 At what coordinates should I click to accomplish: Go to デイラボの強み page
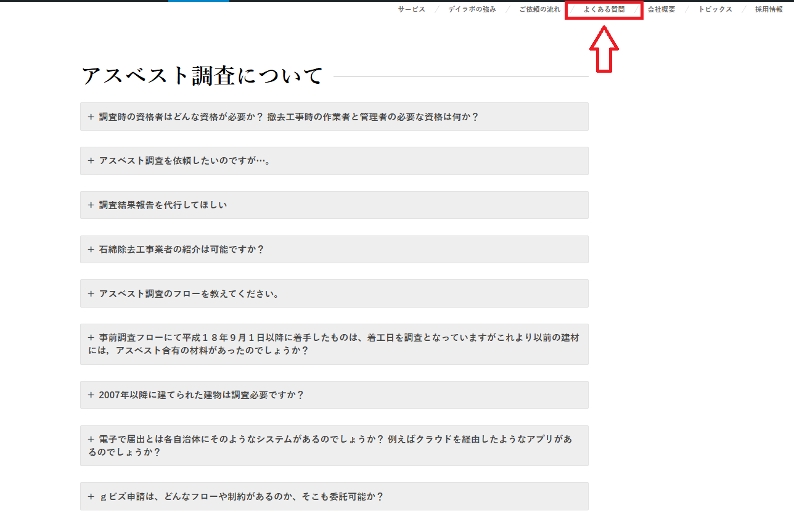click(x=472, y=10)
